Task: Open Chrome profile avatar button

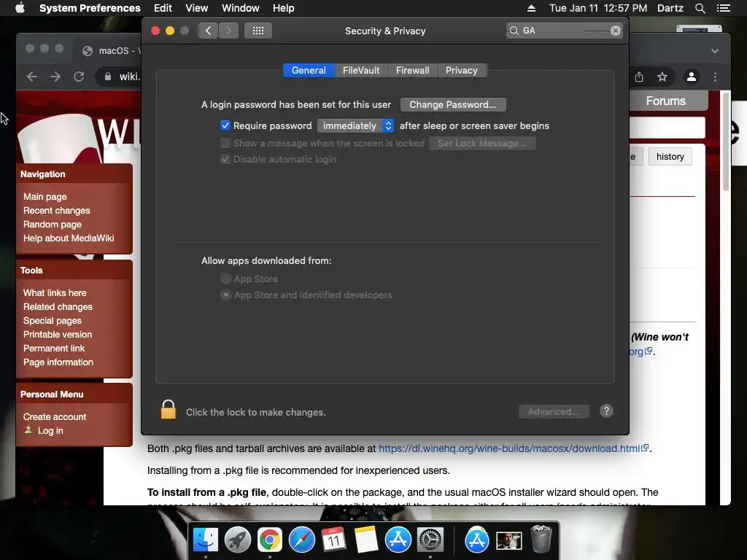Action: tap(692, 77)
